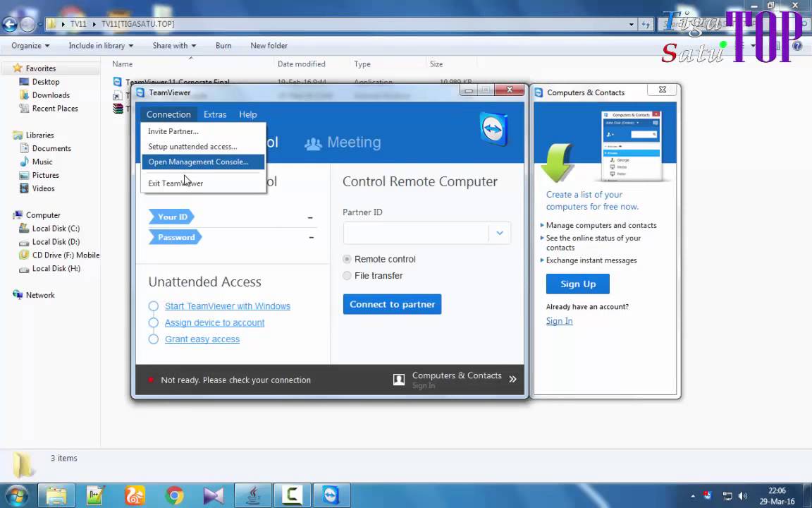
Task: Toggle circle beside Assign device to account
Action: click(153, 323)
